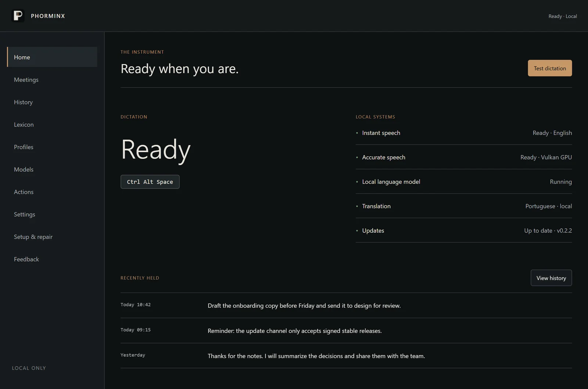588x389 pixels.
Task: Click the Local language model row
Action: coord(464,182)
